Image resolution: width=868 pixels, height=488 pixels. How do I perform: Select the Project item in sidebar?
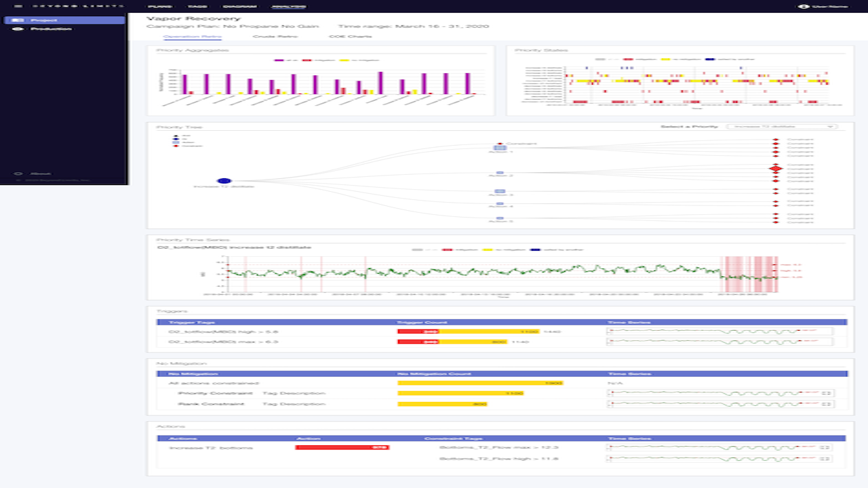click(x=65, y=20)
